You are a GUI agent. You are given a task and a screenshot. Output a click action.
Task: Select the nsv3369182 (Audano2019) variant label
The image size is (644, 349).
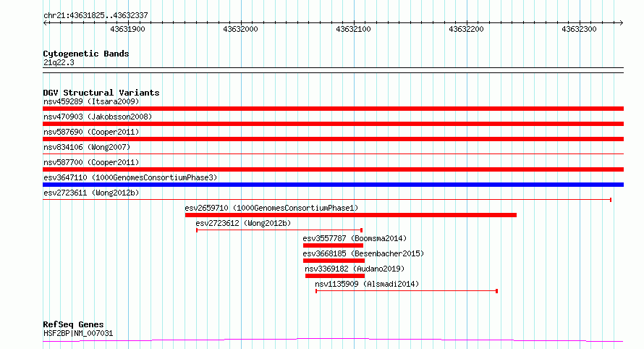pyautogui.click(x=355, y=269)
